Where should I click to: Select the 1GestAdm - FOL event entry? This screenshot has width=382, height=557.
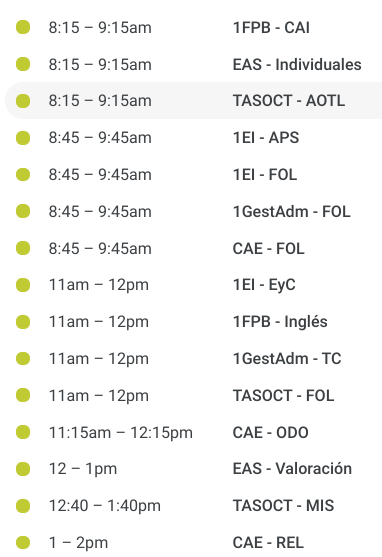[194, 212]
